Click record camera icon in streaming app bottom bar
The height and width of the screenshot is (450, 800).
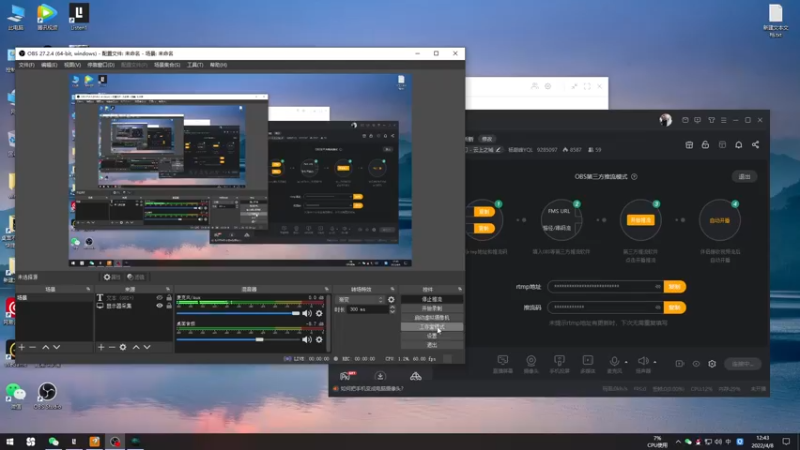680,364
